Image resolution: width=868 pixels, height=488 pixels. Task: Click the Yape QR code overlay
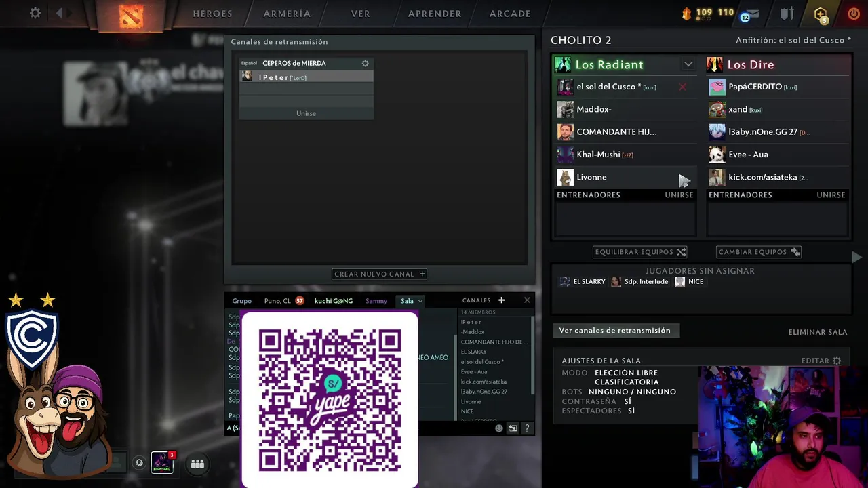coord(330,400)
